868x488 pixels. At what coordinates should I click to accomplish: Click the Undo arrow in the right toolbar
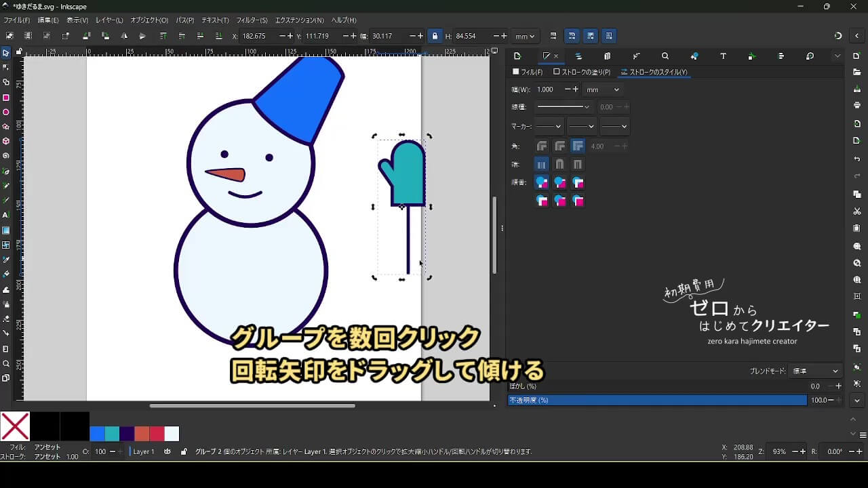857,159
